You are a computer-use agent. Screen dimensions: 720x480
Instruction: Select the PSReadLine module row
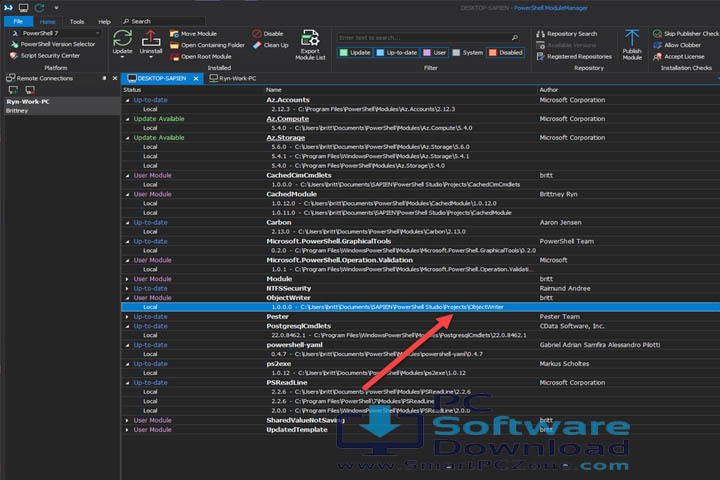coord(420,383)
